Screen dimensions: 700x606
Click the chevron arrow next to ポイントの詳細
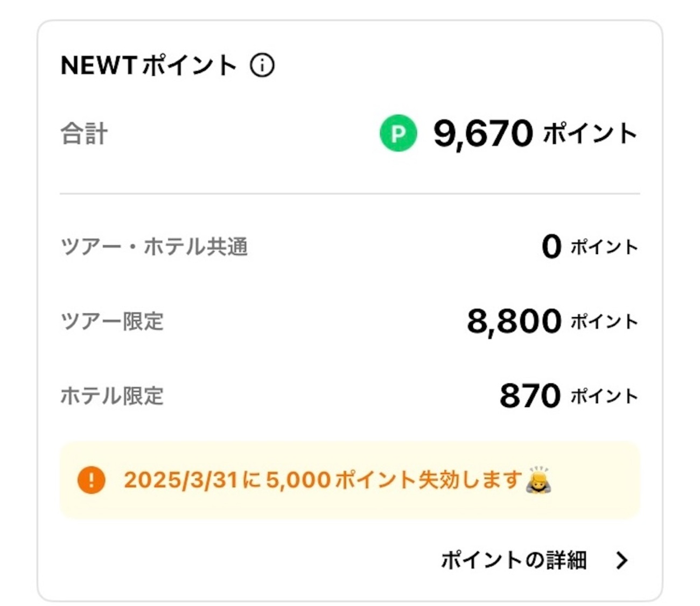click(x=622, y=560)
